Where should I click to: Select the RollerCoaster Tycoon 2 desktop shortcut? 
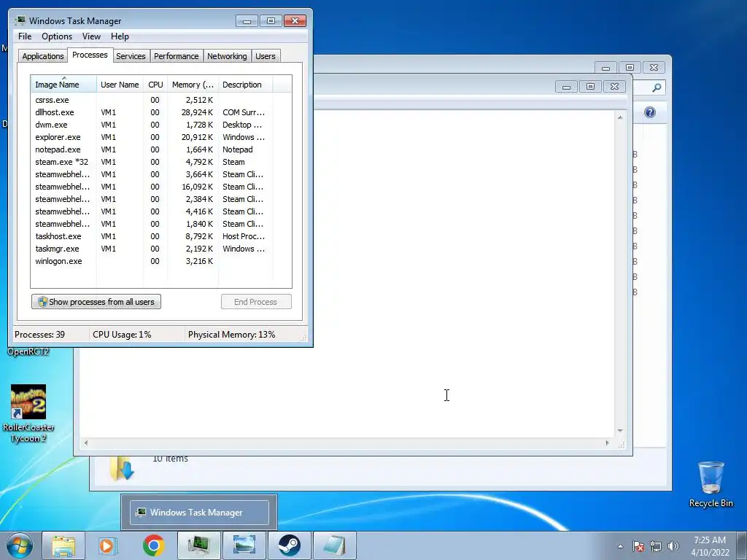point(28,413)
